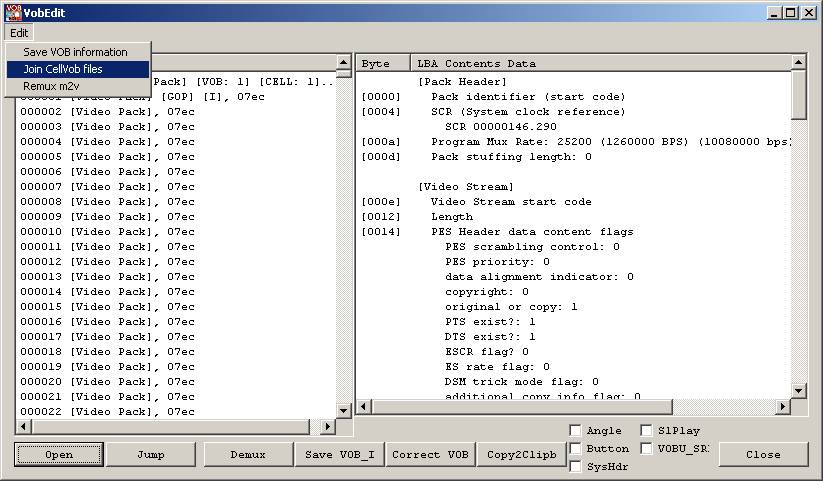Click the SCR 00000146.290 value
Image resolution: width=823 pixels, height=481 pixels.
pyautogui.click(x=501, y=127)
